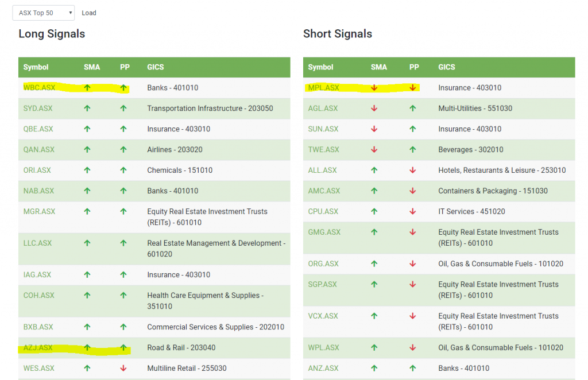The image size is (588, 380).
Task: Open the WPL.ASX symbol link
Action: click(324, 347)
